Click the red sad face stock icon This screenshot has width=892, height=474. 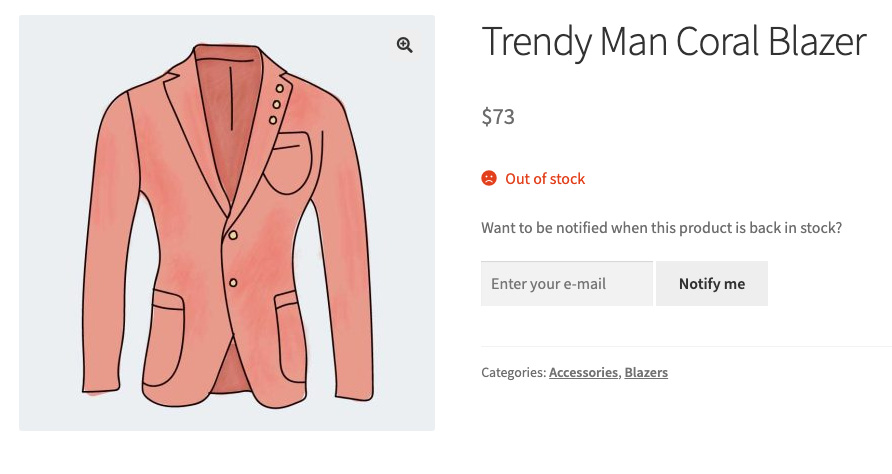click(489, 179)
